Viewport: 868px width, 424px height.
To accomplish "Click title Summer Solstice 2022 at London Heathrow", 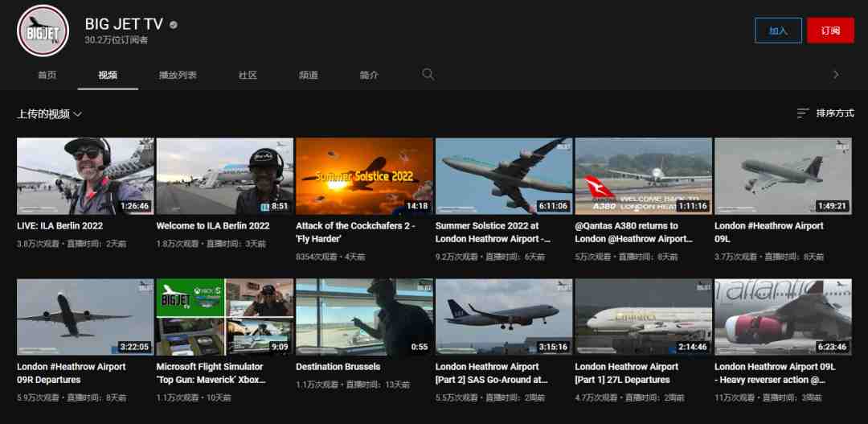I will pyautogui.click(x=494, y=233).
